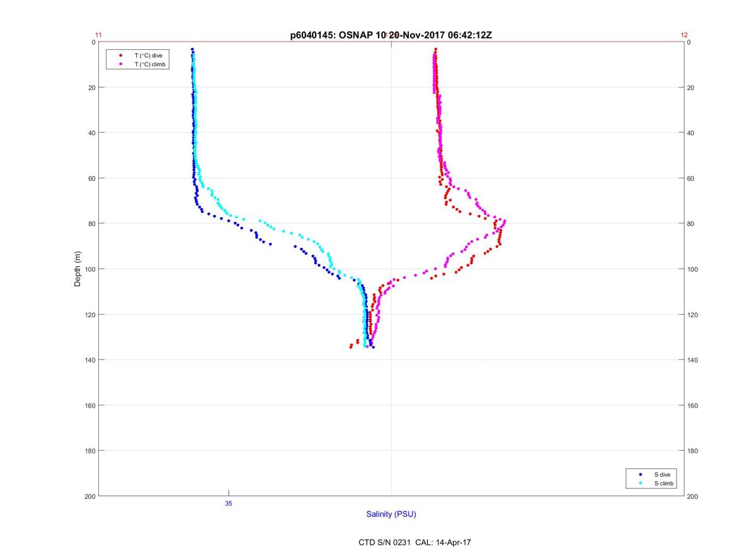Click the left-axis depth tick label '40'
The width and height of the screenshot is (756, 558).
click(x=91, y=133)
